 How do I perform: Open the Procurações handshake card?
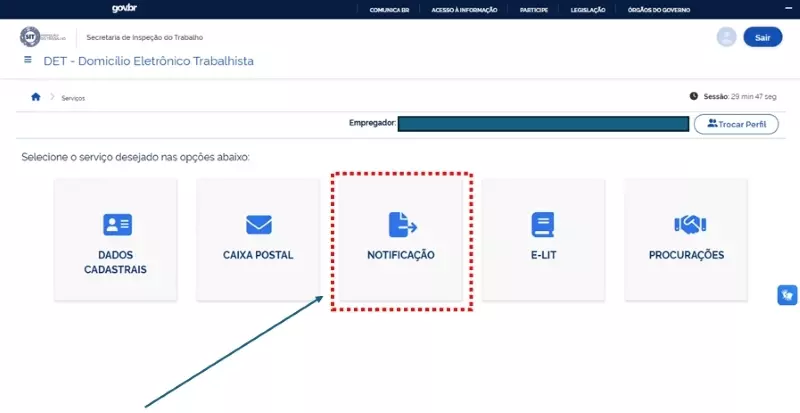click(685, 238)
